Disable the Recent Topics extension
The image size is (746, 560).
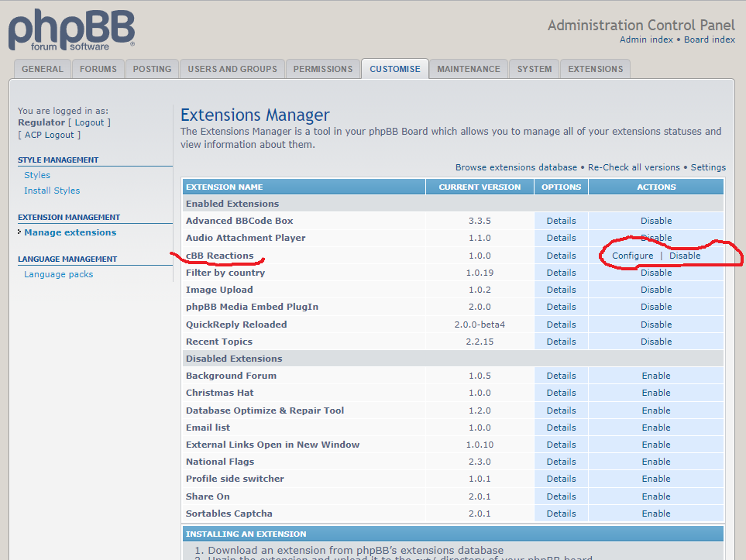[x=656, y=342]
